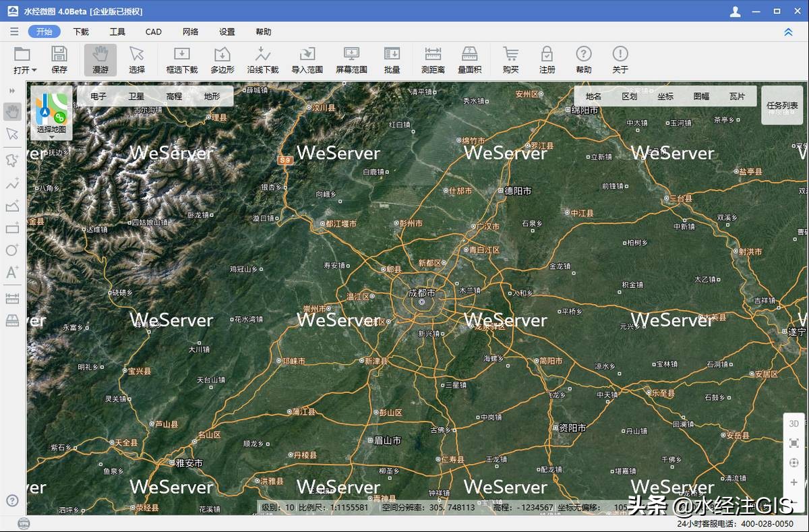This screenshot has width=809, height=532.
Task: Activate the Pan (漫游) hand tool
Action: pyautogui.click(x=100, y=59)
